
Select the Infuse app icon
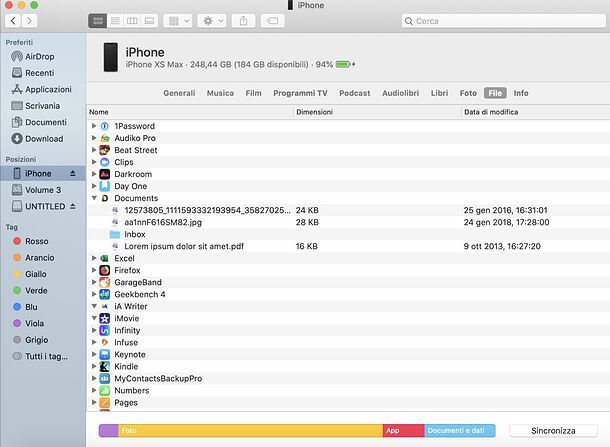click(x=105, y=342)
